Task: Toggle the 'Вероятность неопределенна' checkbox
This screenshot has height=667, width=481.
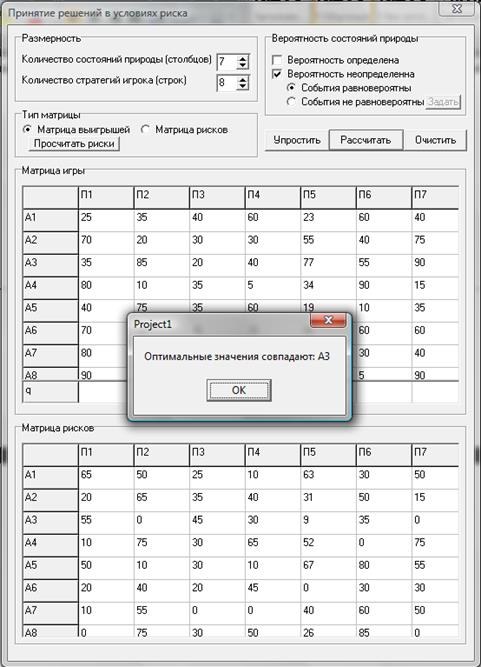Action: point(277,74)
